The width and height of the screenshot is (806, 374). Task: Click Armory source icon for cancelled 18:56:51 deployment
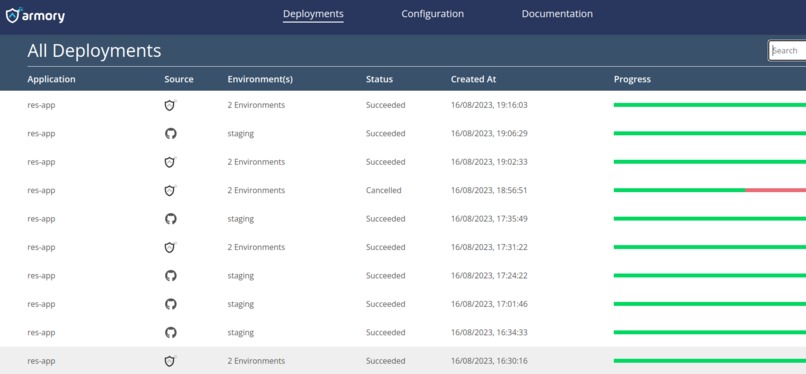pyautogui.click(x=170, y=190)
